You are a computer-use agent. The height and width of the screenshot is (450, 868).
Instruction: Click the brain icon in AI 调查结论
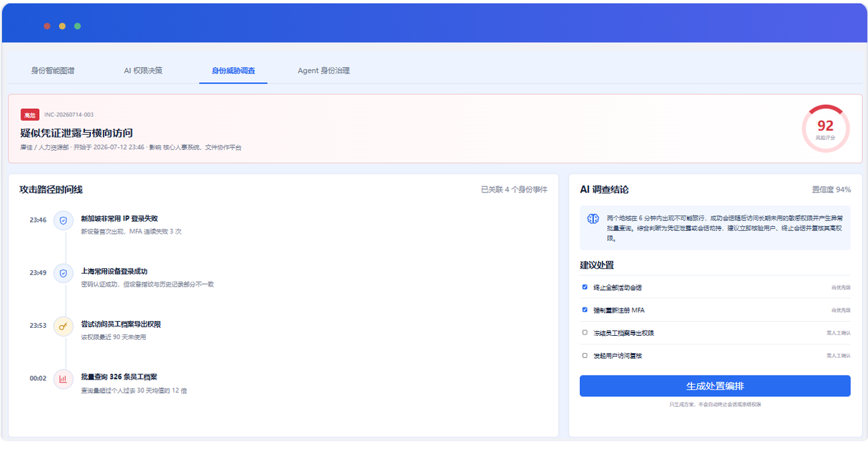pos(593,219)
